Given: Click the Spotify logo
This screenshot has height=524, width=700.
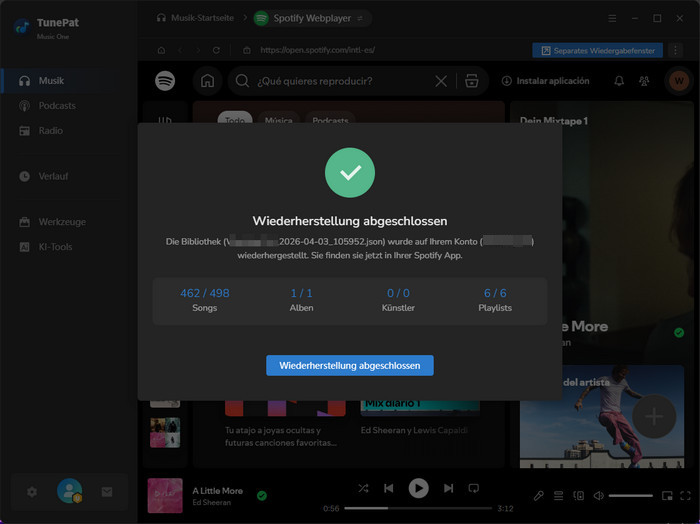Looking at the screenshot, I should (165, 81).
